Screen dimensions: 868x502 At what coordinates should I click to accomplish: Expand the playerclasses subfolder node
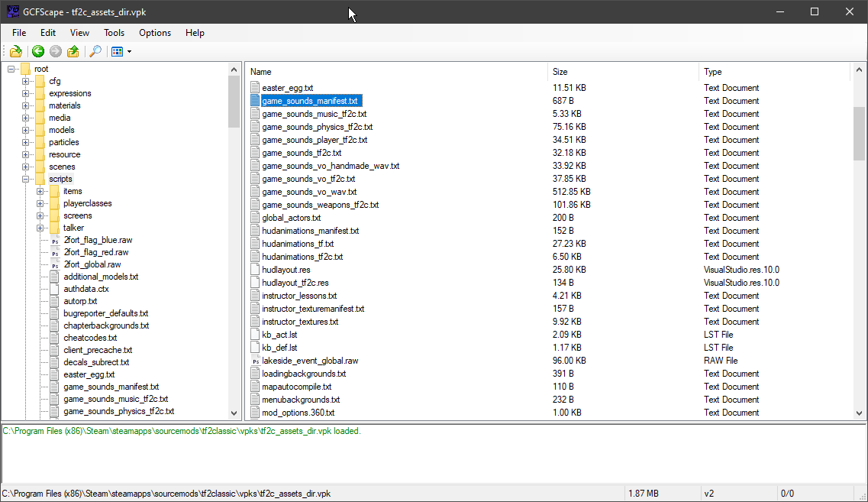[x=40, y=203]
